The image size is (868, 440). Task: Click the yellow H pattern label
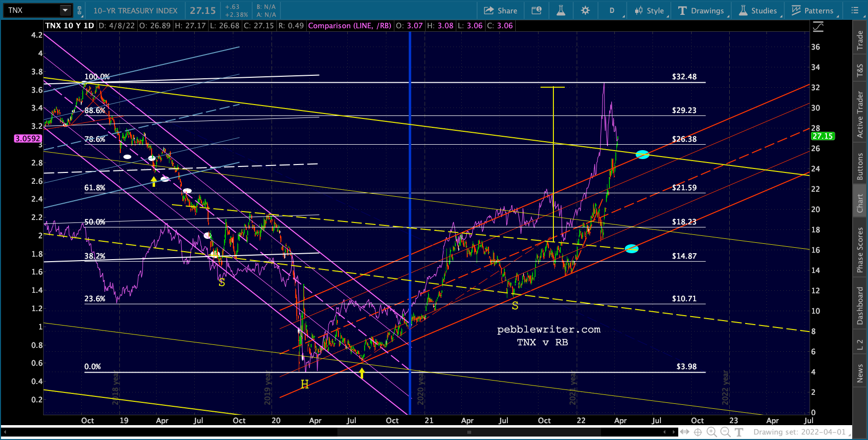305,384
